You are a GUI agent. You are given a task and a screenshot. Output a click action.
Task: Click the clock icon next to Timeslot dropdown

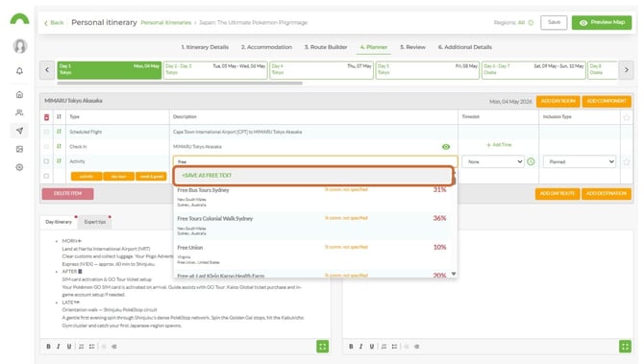coord(531,161)
